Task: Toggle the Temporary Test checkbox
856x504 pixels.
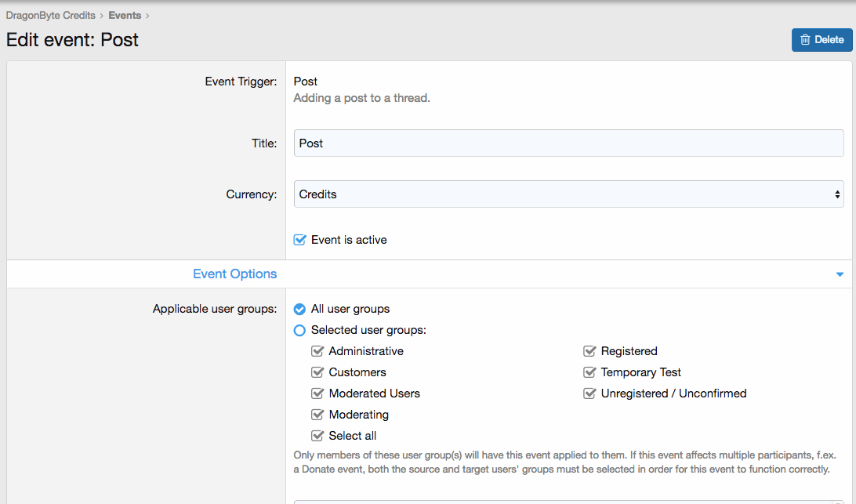Action: pos(589,372)
